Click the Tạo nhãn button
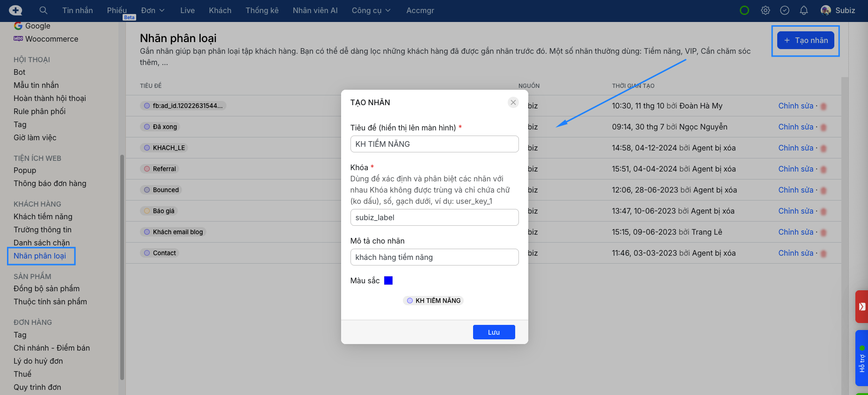Screen dimensions: 868x395 click(x=805, y=40)
